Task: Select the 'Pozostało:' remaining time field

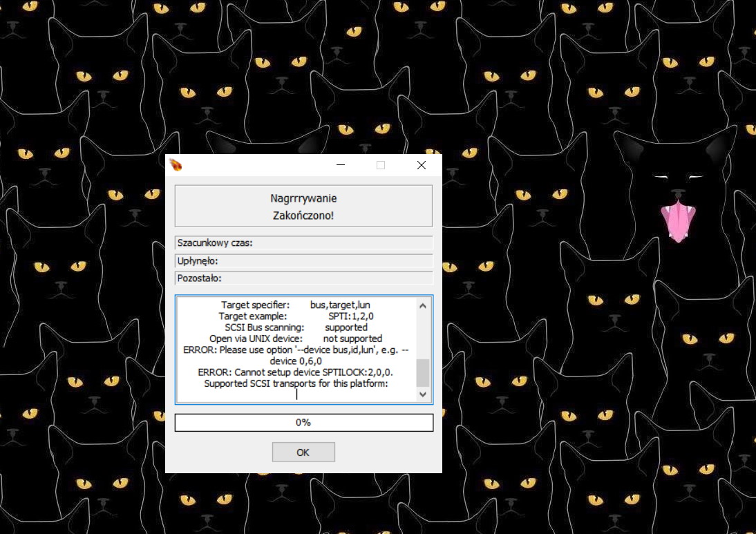Action: (304, 278)
